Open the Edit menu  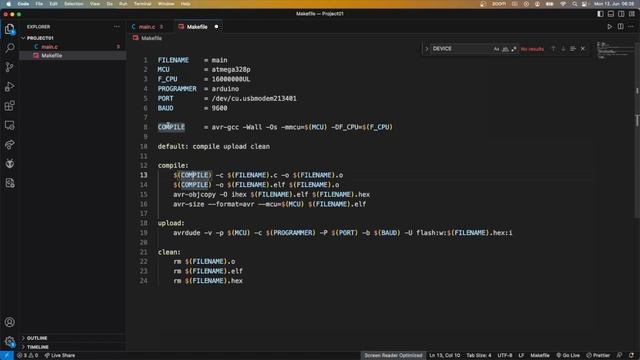click(53, 4)
